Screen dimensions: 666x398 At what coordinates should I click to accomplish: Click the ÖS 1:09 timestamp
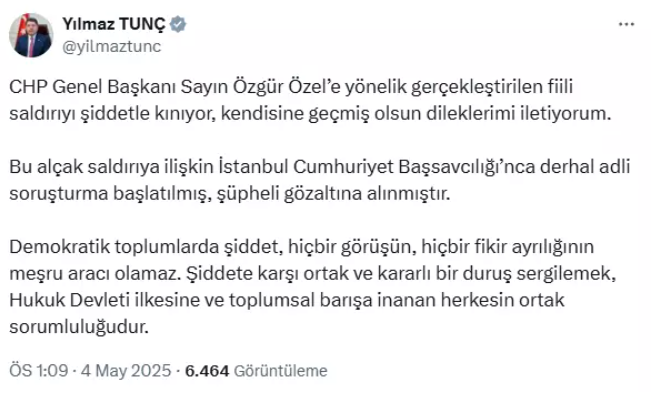[39, 370]
